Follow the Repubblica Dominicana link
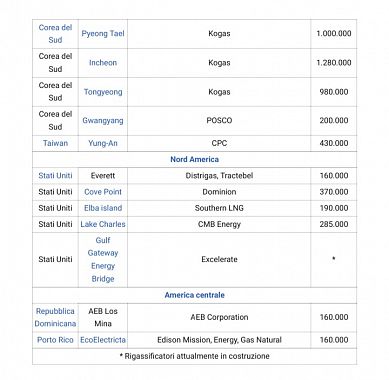 coord(55,317)
